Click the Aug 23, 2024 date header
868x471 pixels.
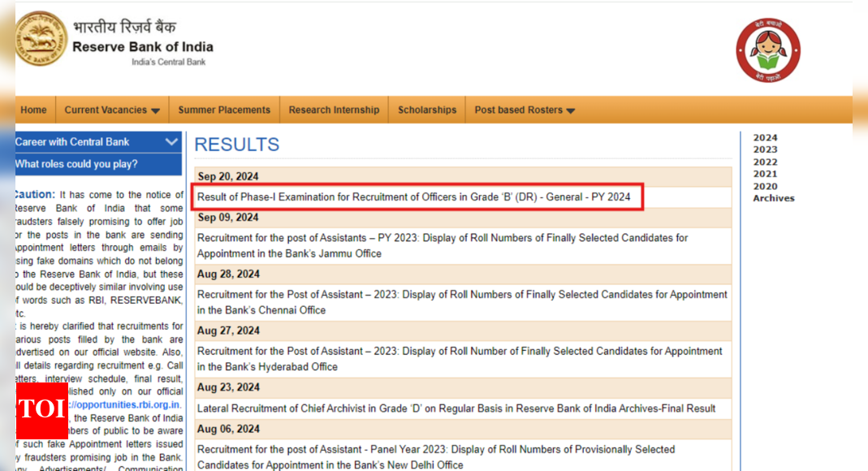pyautogui.click(x=228, y=387)
